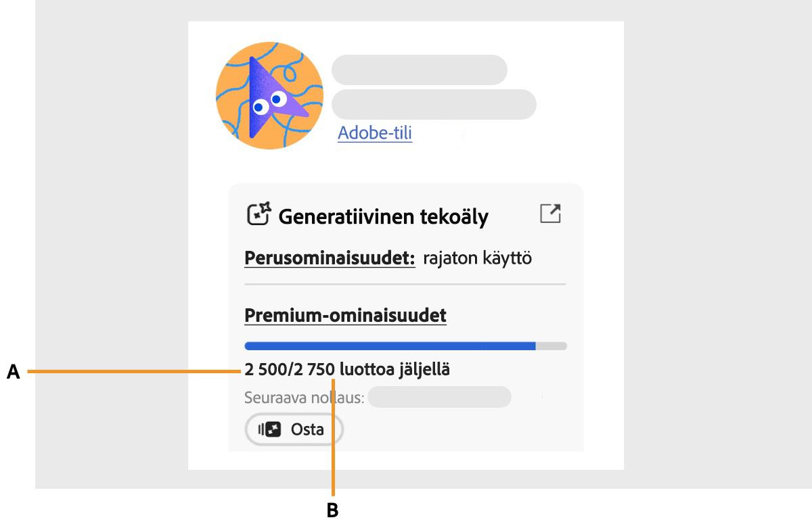Click the pinned-sparkle icon left of the panel title

click(258, 212)
